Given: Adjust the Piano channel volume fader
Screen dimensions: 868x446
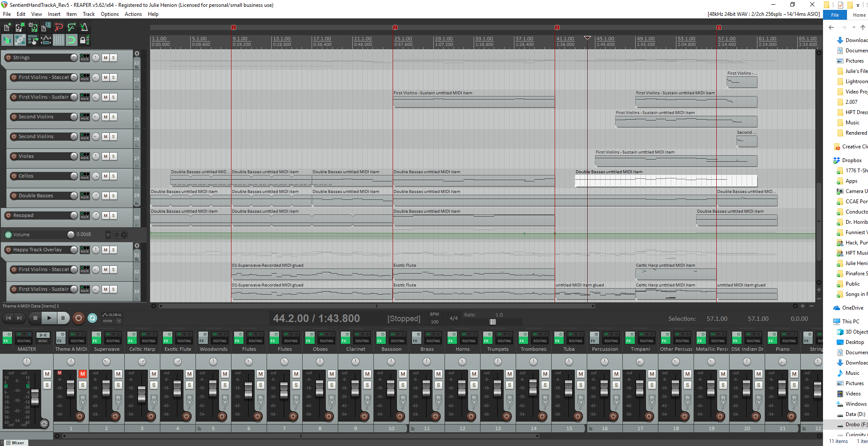Looking at the screenshot, I should coord(782,388).
